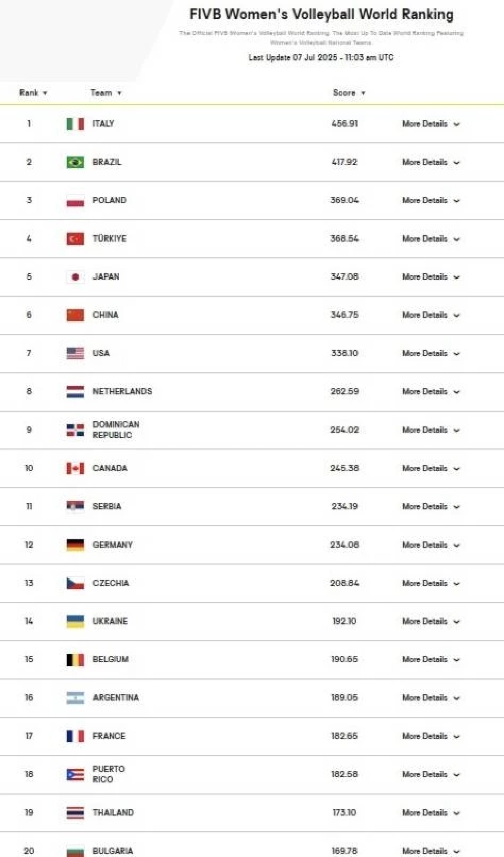Click the China flag icon
Viewport: 504px width, 857px height.
coord(74,315)
